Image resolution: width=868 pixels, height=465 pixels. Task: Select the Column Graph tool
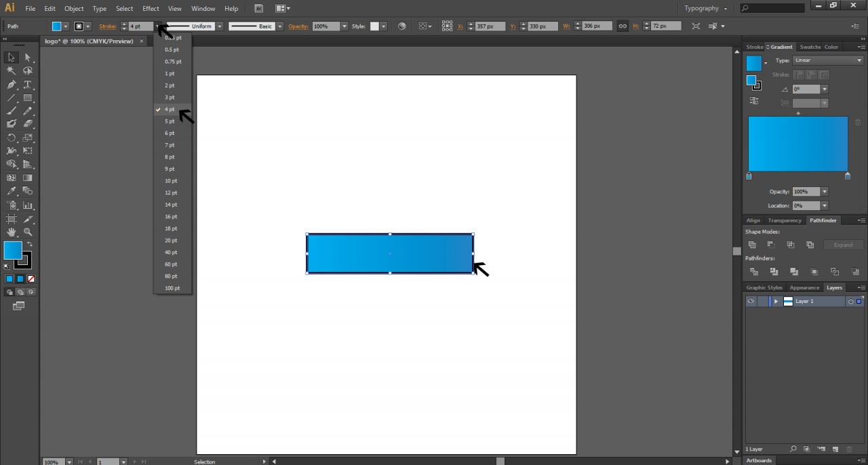click(28, 205)
